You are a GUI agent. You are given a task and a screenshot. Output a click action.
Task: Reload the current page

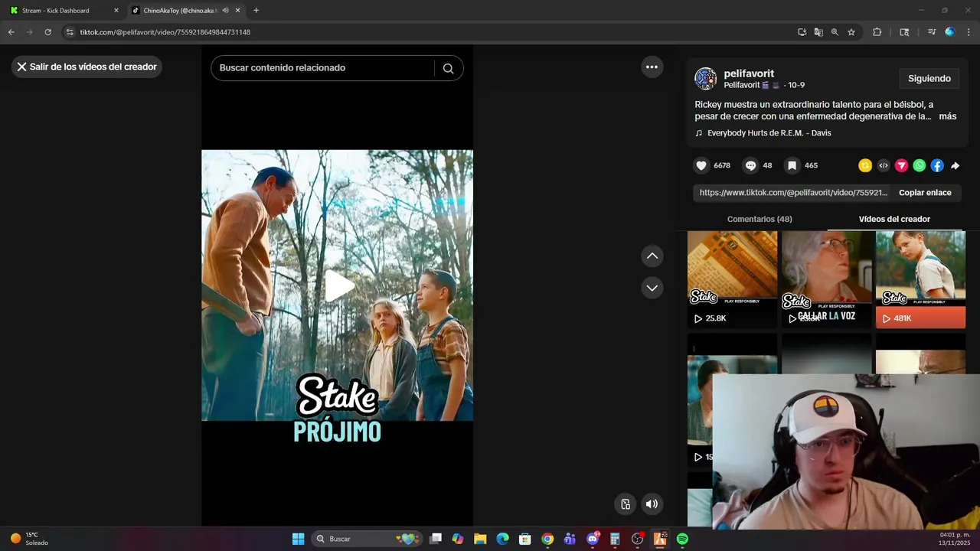pyautogui.click(x=47, y=32)
